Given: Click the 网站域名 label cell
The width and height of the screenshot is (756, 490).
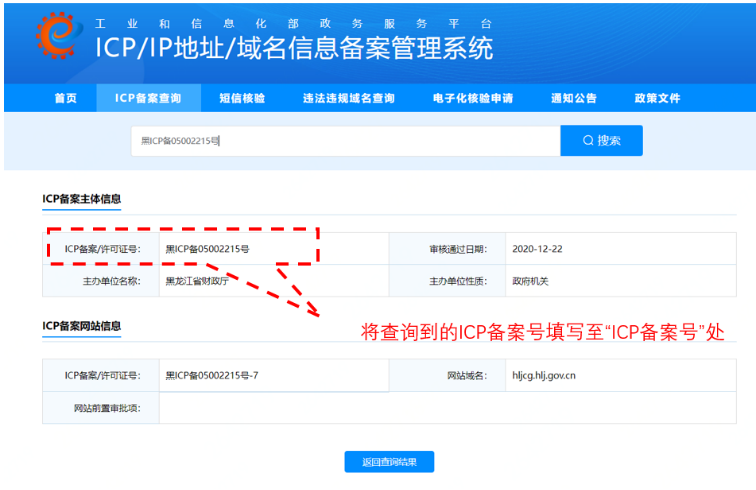Looking at the screenshot, I should tap(447, 375).
